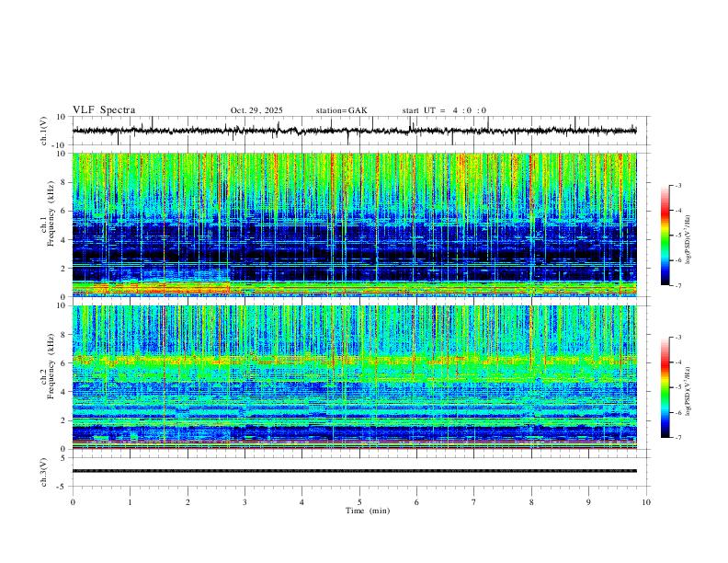Click the "ch.1(V)" axis label
The width and height of the screenshot is (728, 563).
pos(44,131)
